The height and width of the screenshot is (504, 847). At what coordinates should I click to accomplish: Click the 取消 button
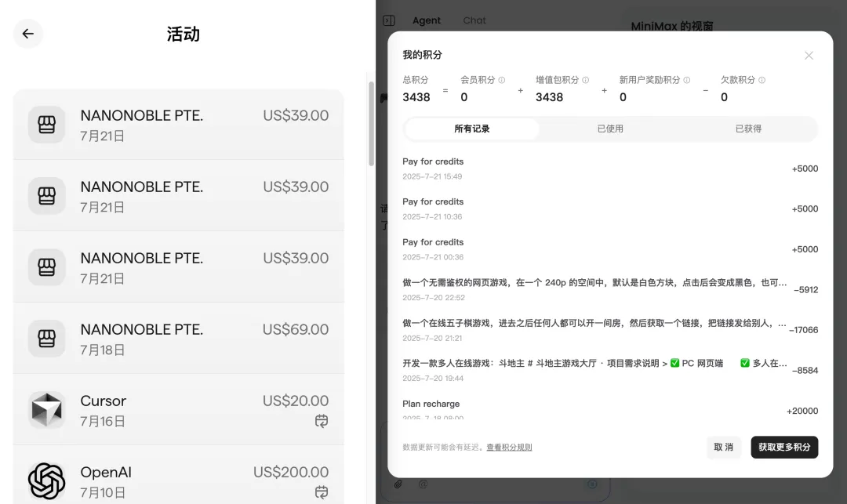[x=723, y=448]
